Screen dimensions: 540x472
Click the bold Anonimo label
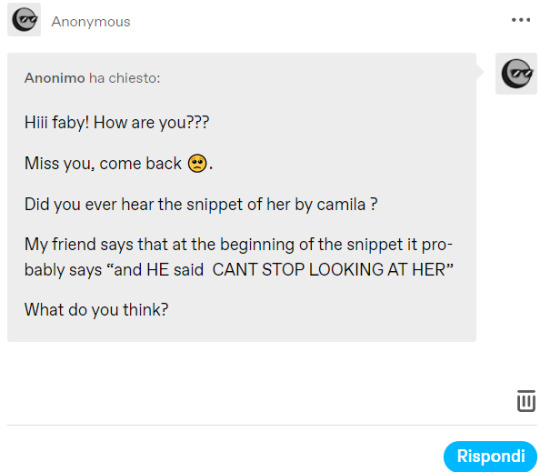[x=54, y=78]
